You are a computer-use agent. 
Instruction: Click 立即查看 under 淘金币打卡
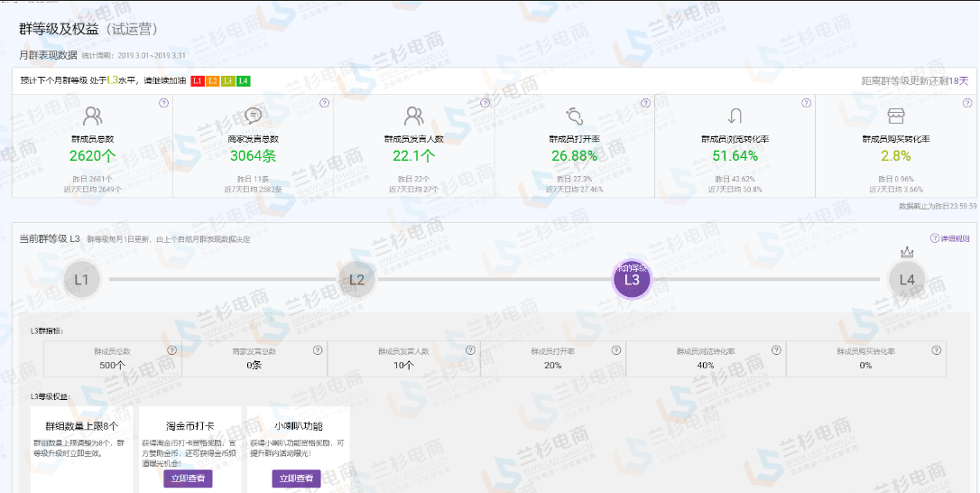(x=188, y=479)
